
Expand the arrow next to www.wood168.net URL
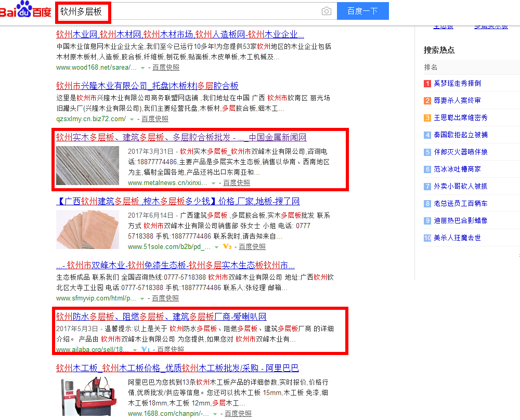click(x=142, y=68)
